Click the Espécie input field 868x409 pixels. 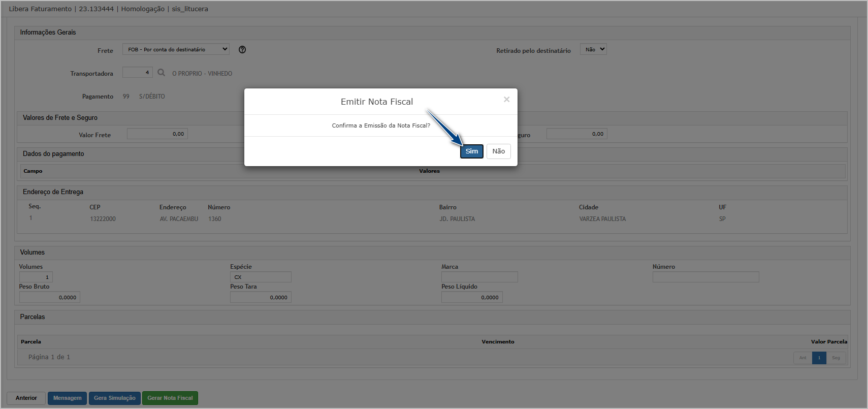pyautogui.click(x=261, y=277)
